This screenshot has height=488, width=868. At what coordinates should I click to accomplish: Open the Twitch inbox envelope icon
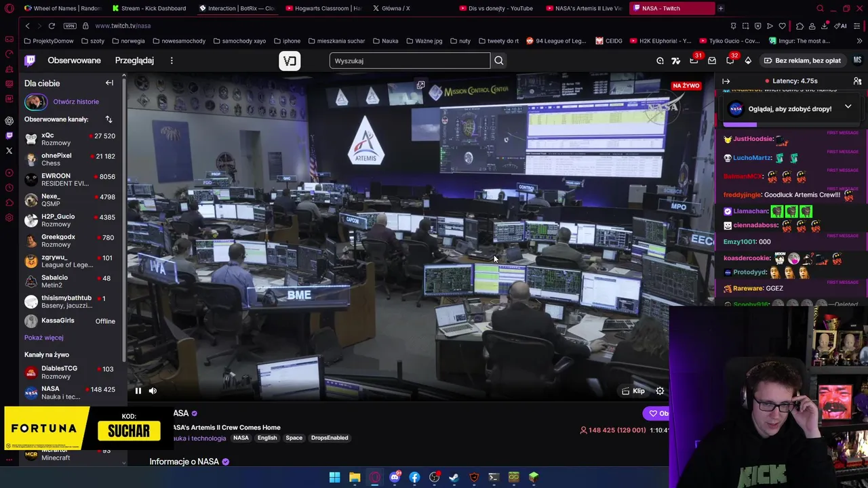[x=712, y=60]
